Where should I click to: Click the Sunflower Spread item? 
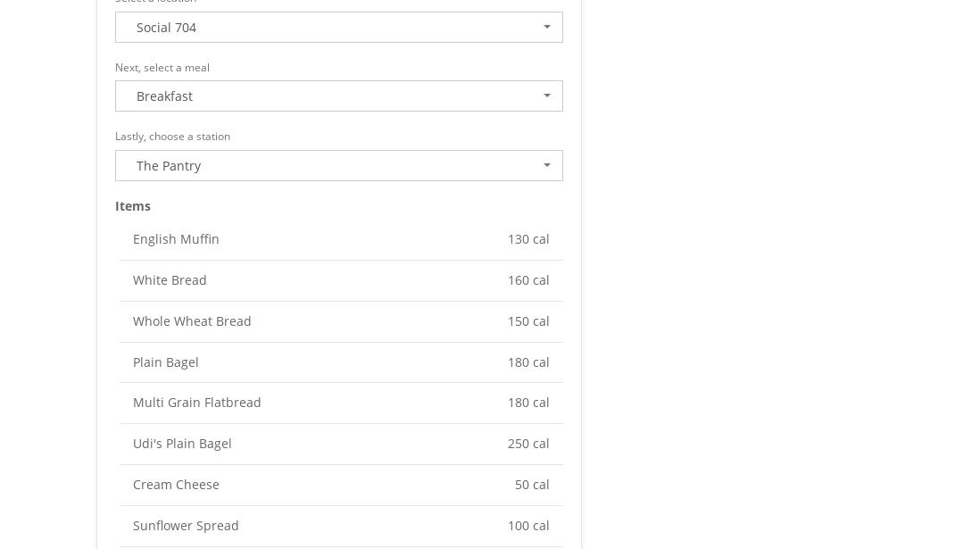coord(186,526)
